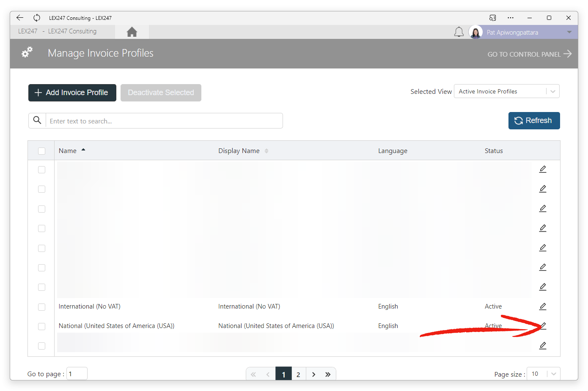Switch to the LEX247 Consulting tab

(x=63, y=31)
